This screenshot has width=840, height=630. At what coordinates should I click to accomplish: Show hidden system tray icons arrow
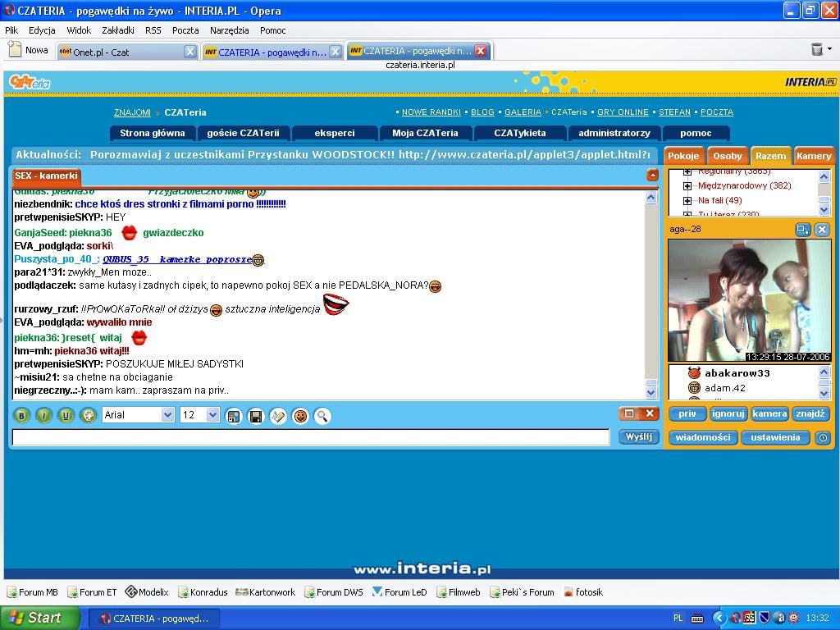point(719,619)
